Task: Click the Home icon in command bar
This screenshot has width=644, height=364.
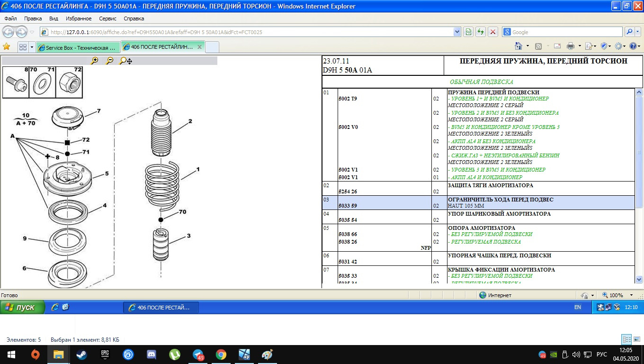Action: (x=519, y=46)
